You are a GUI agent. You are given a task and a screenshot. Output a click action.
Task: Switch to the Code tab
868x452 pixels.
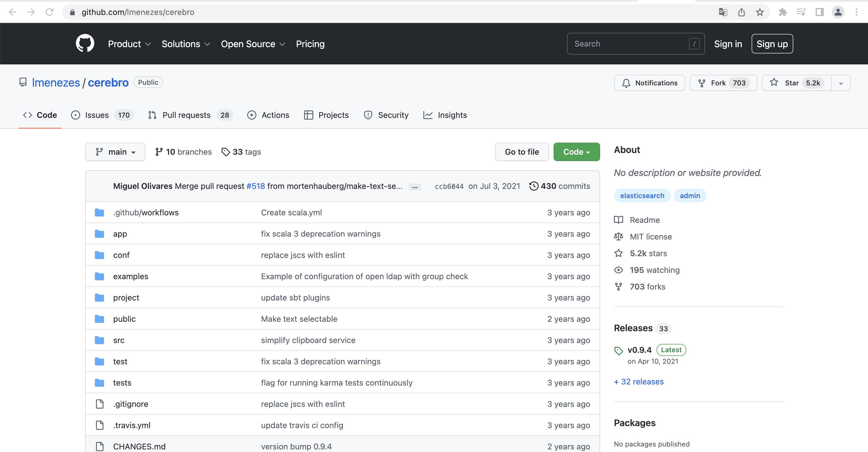click(40, 115)
